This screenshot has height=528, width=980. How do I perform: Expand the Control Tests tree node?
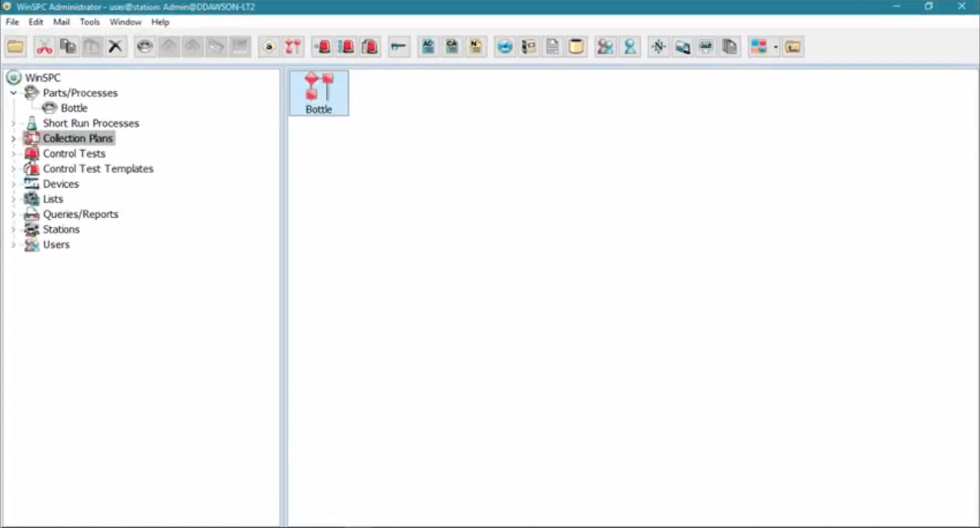[x=13, y=153]
